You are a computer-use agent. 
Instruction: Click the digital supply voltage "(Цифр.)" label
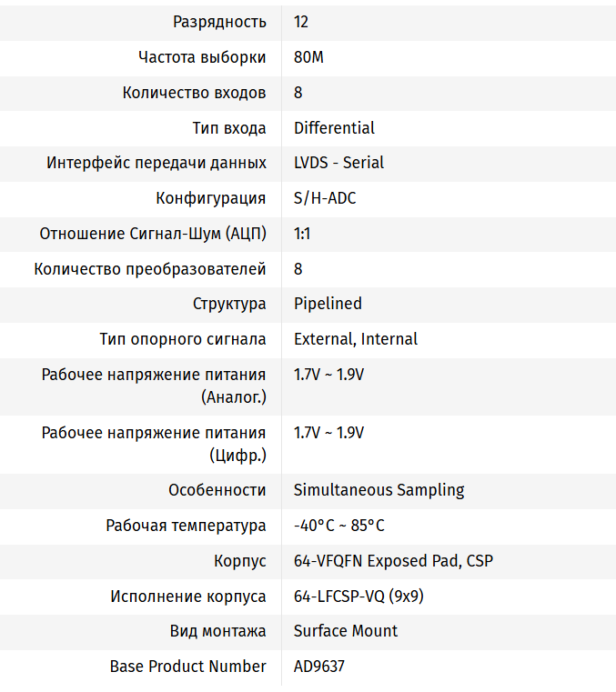pyautogui.click(x=237, y=456)
